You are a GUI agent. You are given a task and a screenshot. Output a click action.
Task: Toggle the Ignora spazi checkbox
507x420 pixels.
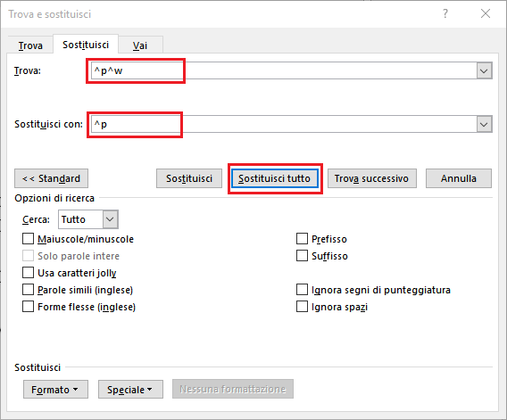click(302, 306)
